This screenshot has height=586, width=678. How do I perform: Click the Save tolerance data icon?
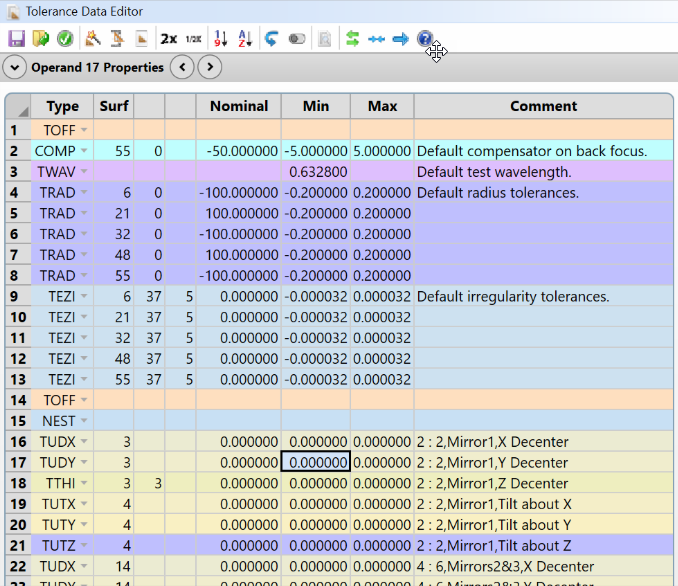(x=17, y=39)
